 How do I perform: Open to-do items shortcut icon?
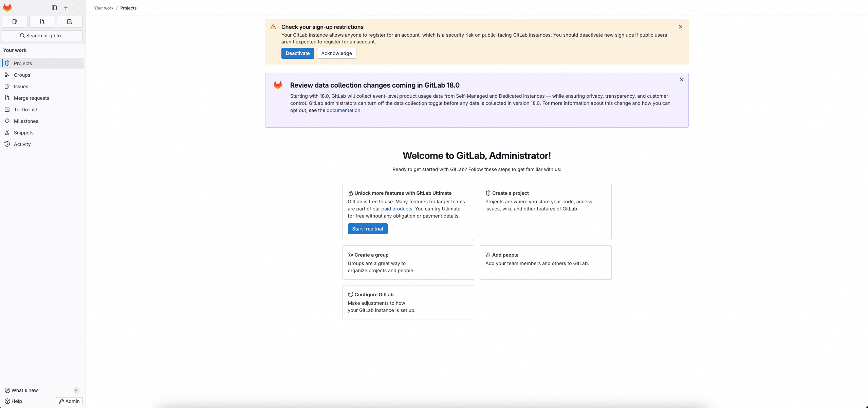click(70, 22)
